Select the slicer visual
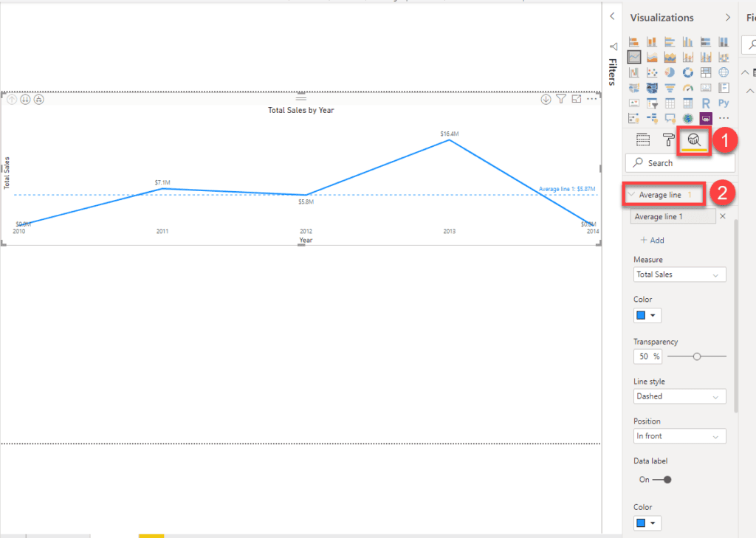The image size is (756, 538). (652, 103)
